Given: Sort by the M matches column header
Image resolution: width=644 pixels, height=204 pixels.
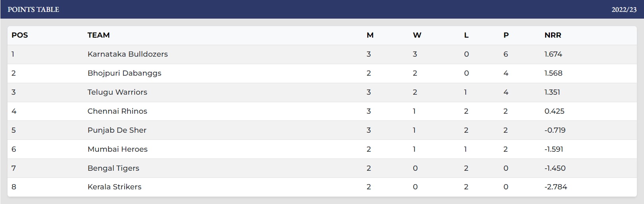Looking at the screenshot, I should pos(370,35).
